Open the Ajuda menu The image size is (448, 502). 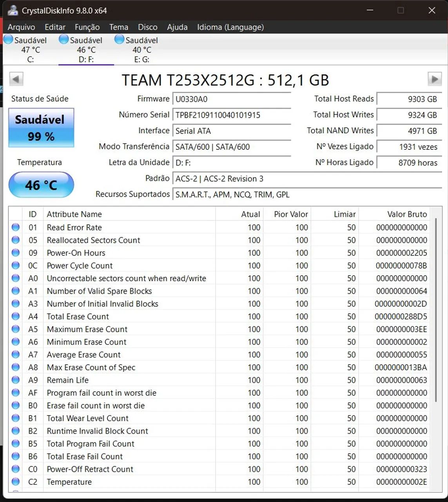tap(177, 27)
